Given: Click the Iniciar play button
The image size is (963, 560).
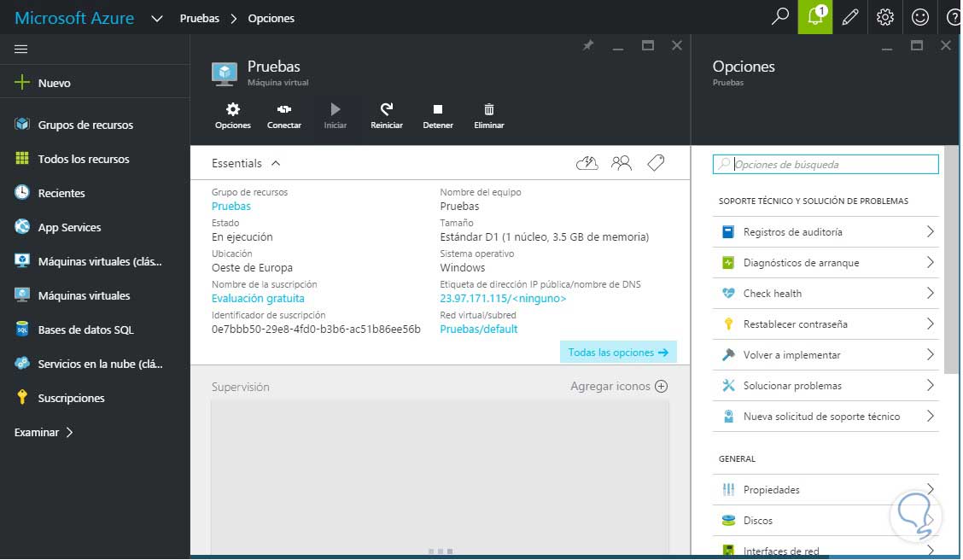Looking at the screenshot, I should click(x=336, y=116).
